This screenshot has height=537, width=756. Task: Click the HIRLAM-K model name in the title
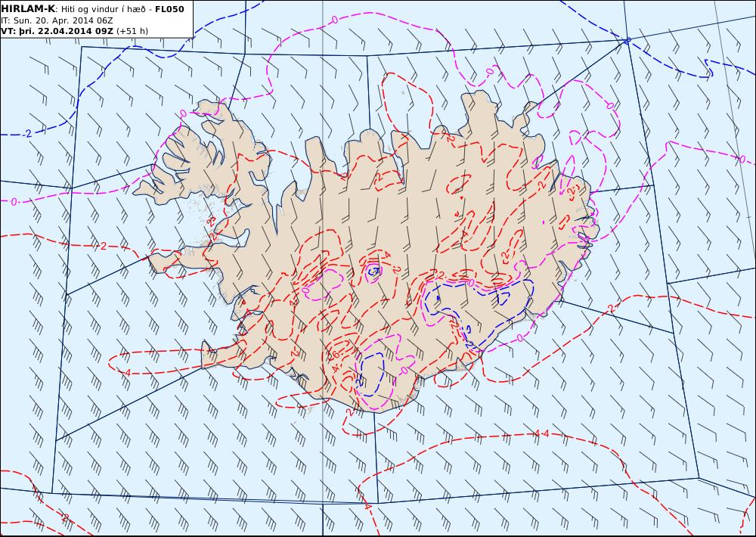28,8
